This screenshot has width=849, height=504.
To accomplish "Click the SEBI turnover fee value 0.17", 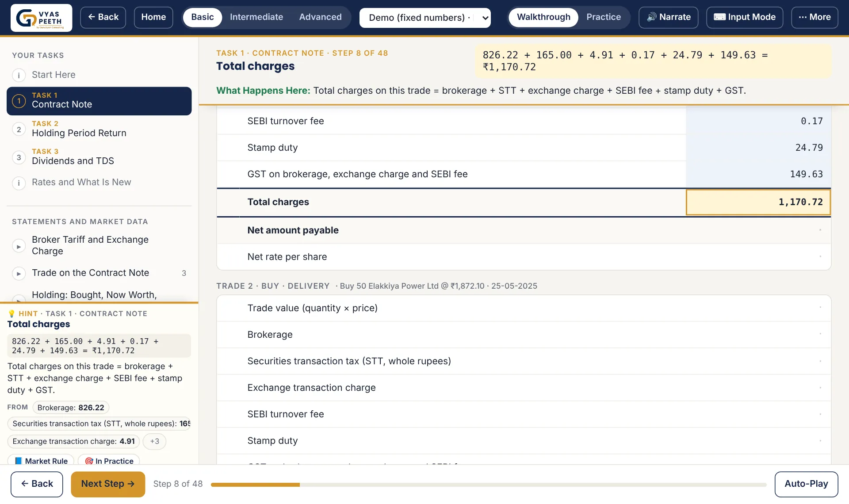I will point(758,121).
